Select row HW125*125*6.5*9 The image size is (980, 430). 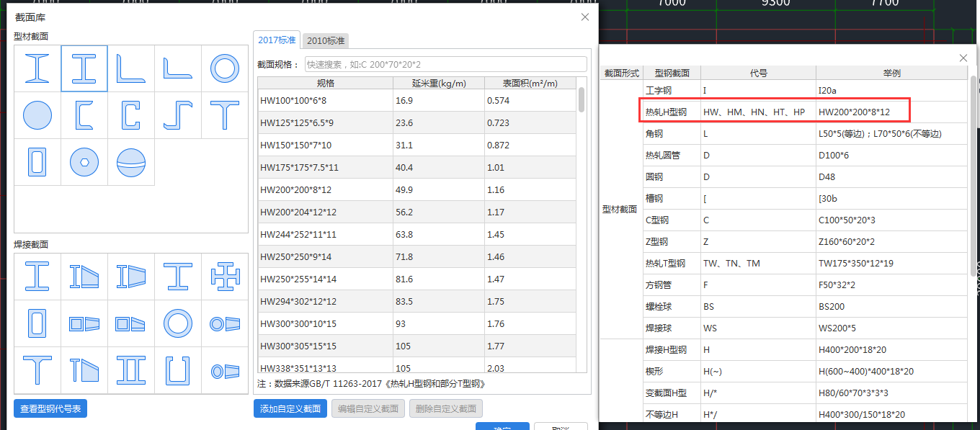(417, 122)
